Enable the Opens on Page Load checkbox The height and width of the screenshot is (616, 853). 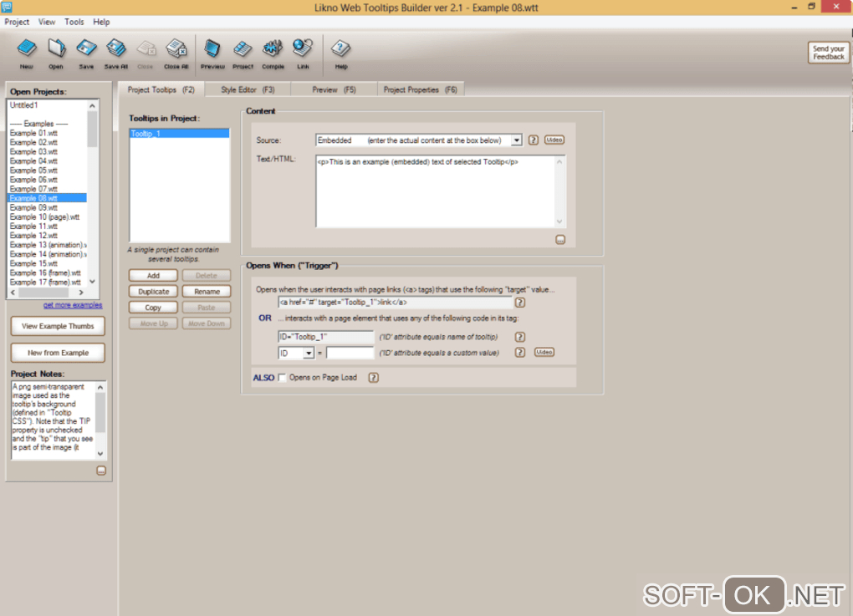[x=283, y=377]
